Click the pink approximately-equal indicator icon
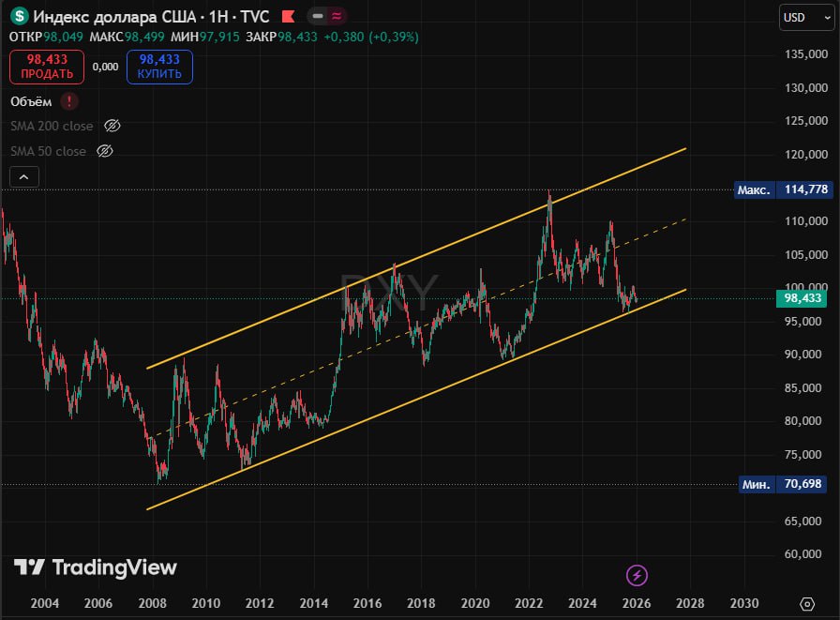 pyautogui.click(x=337, y=17)
